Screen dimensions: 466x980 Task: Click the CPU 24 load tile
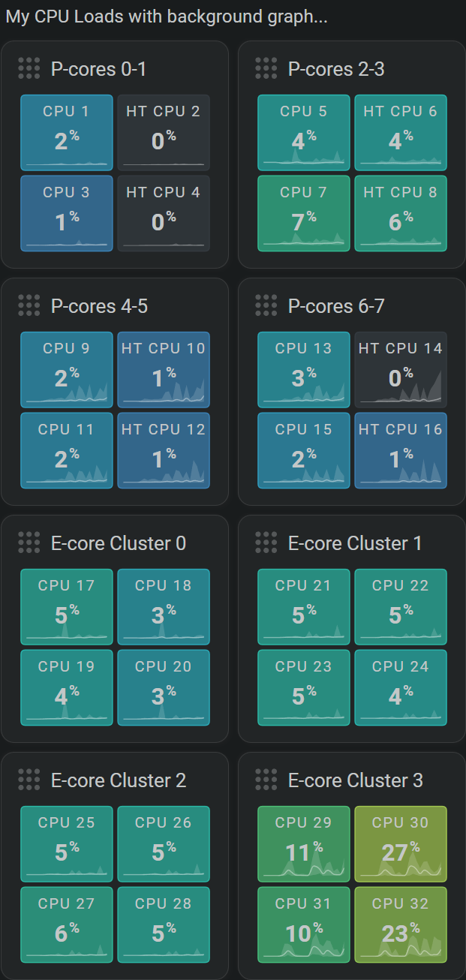click(401, 687)
